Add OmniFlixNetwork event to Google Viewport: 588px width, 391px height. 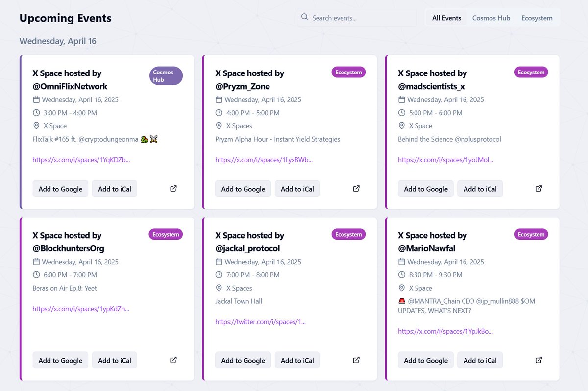pos(61,189)
